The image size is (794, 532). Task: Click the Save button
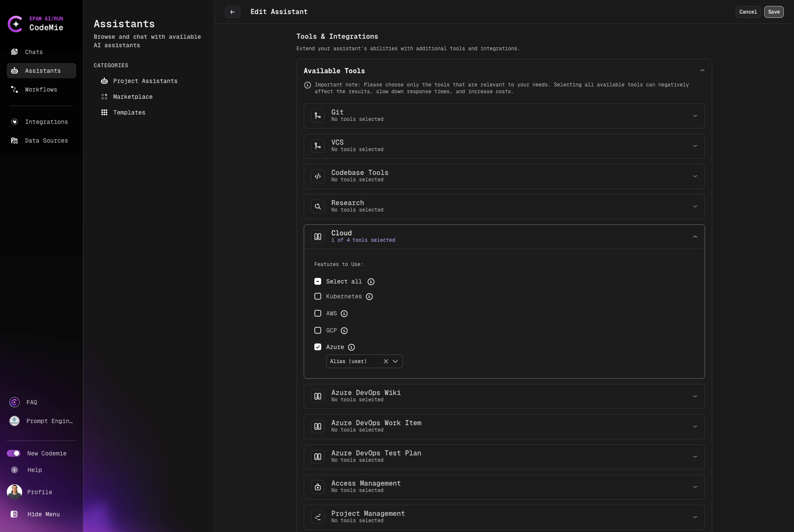774,12
